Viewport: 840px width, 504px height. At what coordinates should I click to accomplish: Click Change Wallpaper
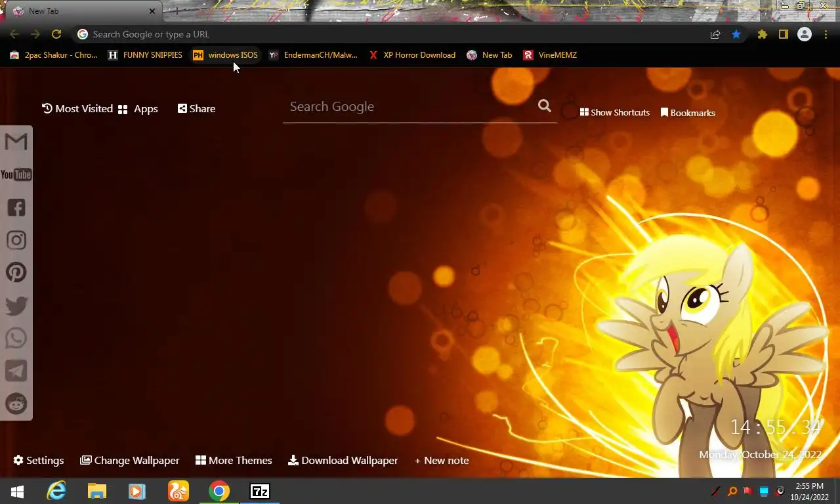tap(130, 461)
